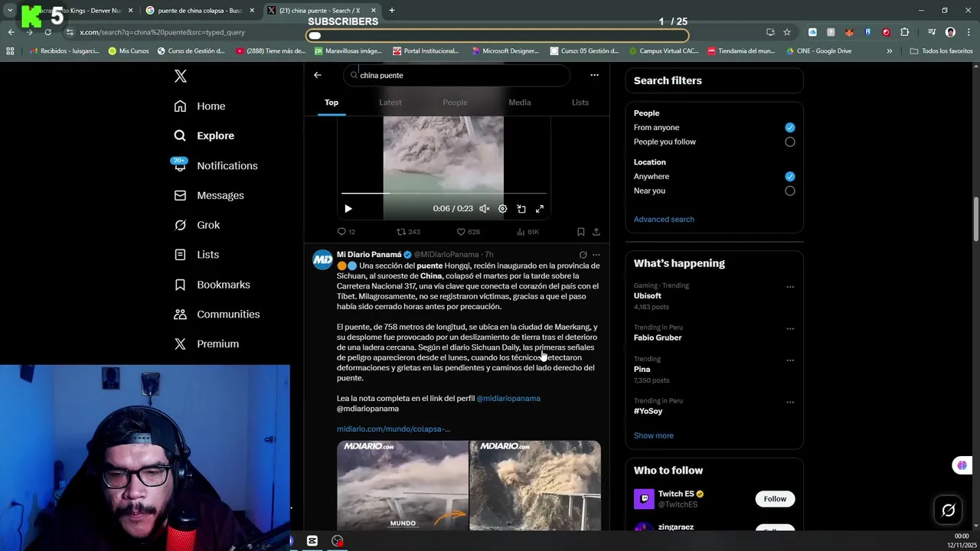980x551 pixels.
Task: Switch to the Media tab
Action: pos(520,103)
